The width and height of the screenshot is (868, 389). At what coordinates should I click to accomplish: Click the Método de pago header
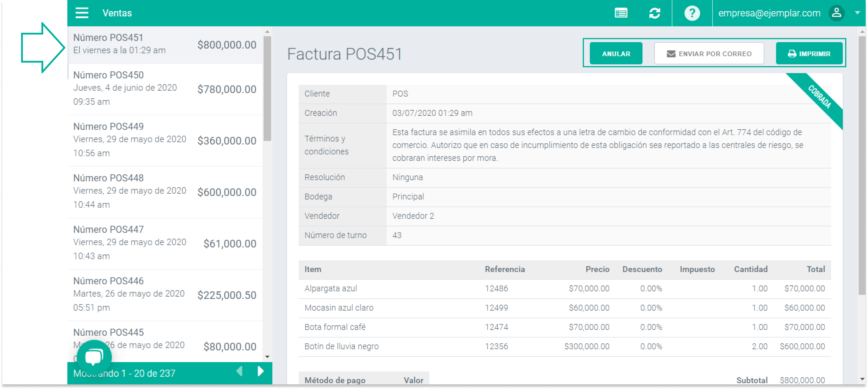pyautogui.click(x=335, y=380)
